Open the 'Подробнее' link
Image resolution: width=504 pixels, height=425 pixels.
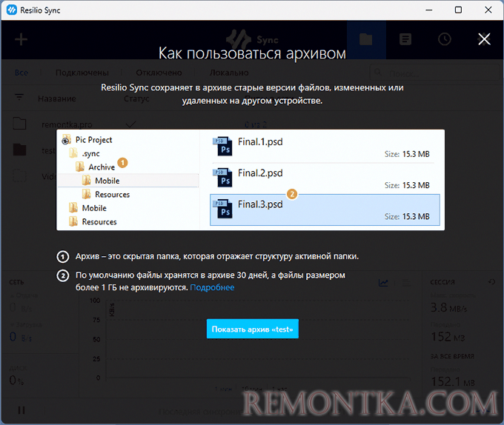(x=212, y=287)
